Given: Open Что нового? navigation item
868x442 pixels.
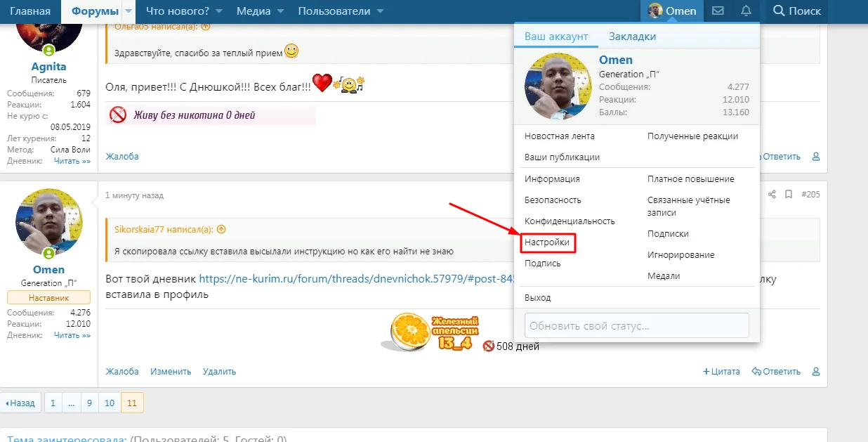Looking at the screenshot, I should pos(178,11).
